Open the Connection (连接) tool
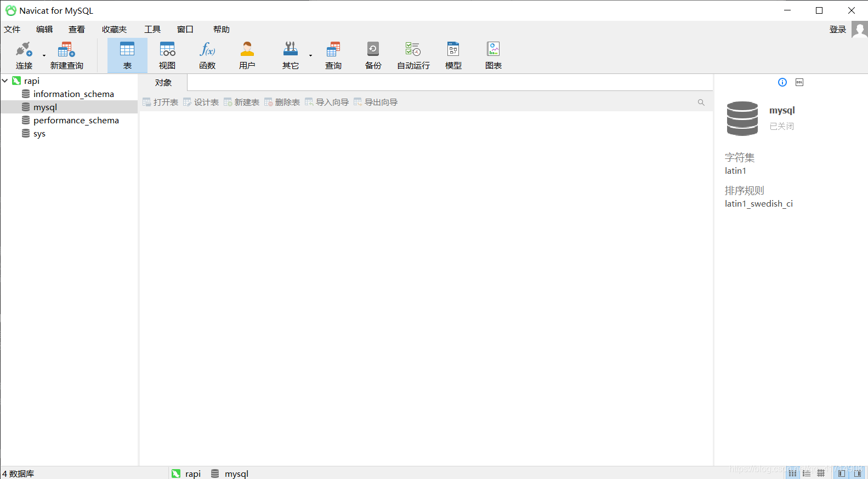 click(x=24, y=55)
